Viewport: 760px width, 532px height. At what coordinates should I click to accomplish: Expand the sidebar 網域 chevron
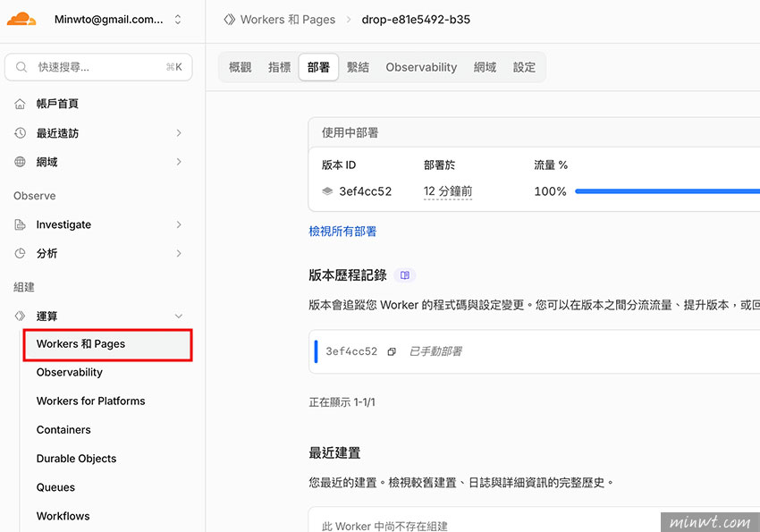coord(179,162)
